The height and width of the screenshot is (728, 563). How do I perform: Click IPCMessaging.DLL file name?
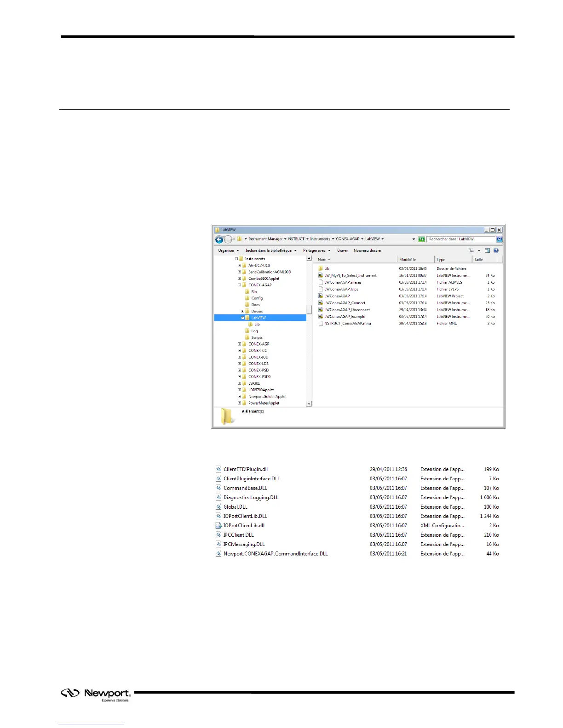click(244, 544)
